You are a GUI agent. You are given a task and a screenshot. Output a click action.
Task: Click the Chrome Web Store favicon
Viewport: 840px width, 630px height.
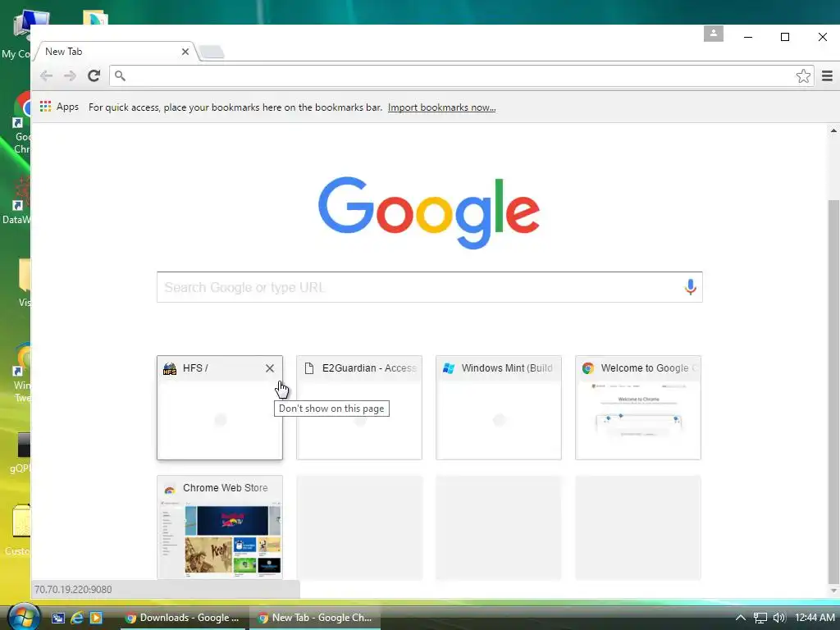(x=170, y=488)
